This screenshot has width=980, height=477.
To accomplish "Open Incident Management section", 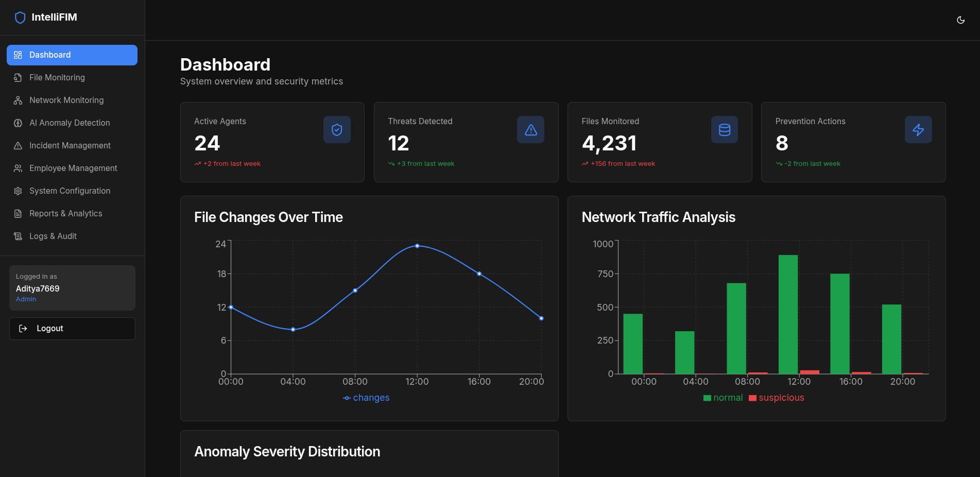I will 70,146.
